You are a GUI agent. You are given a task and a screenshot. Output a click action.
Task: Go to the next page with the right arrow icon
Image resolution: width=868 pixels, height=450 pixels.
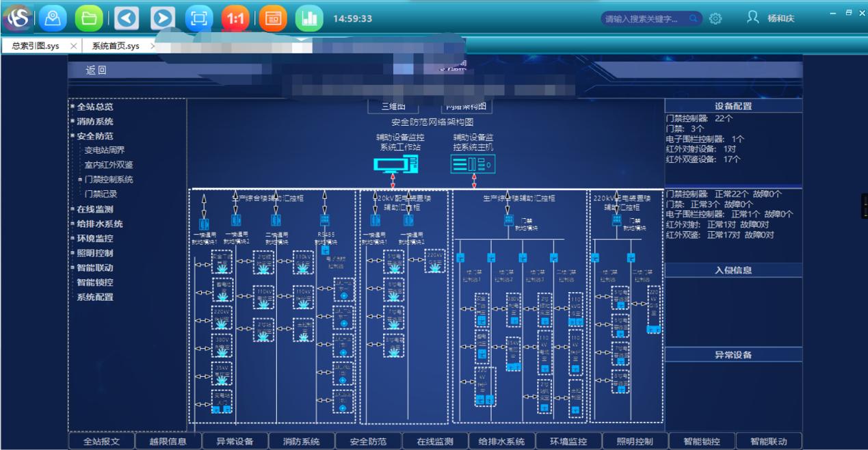click(x=163, y=18)
